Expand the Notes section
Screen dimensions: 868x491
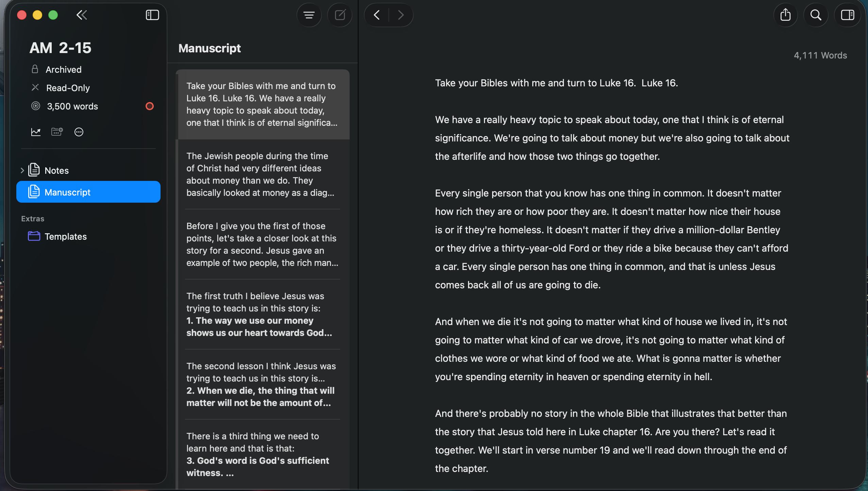pyautogui.click(x=22, y=170)
